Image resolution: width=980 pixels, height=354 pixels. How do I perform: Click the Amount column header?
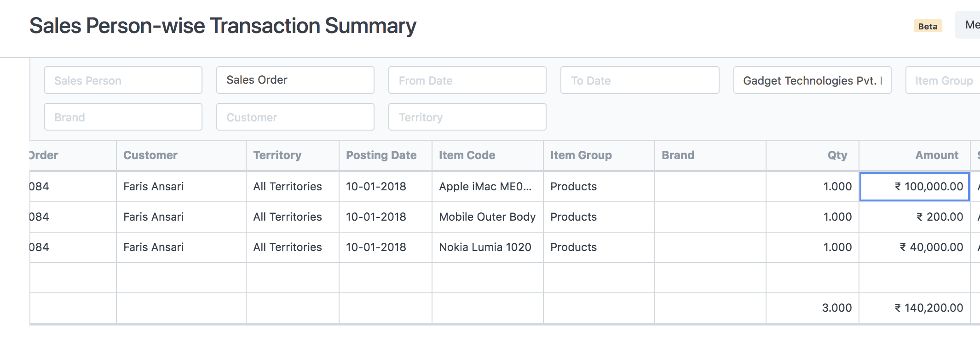(x=936, y=155)
